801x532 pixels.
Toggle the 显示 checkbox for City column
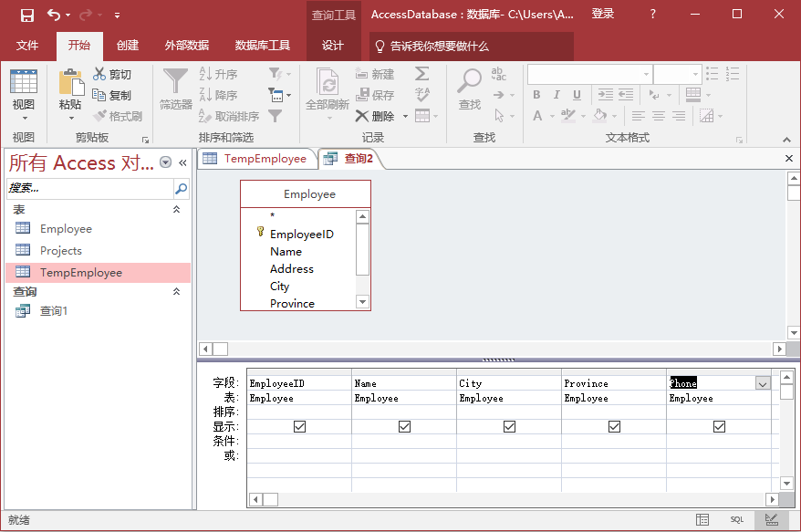click(509, 426)
